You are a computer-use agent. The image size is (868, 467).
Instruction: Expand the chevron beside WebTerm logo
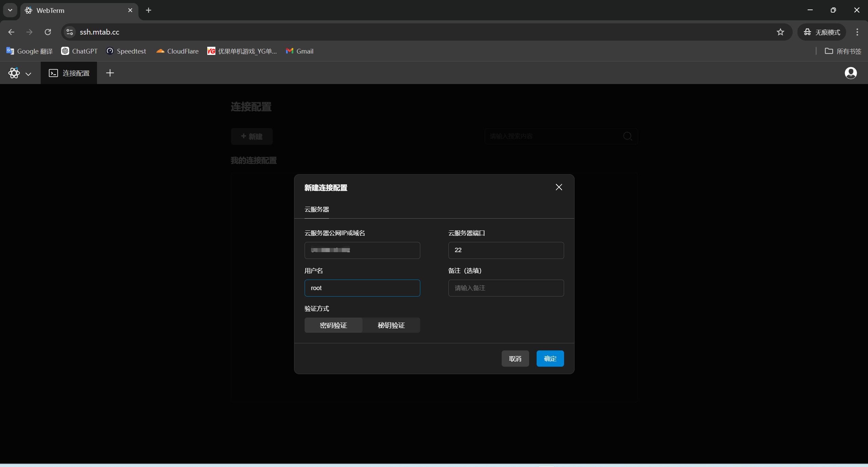(x=28, y=74)
